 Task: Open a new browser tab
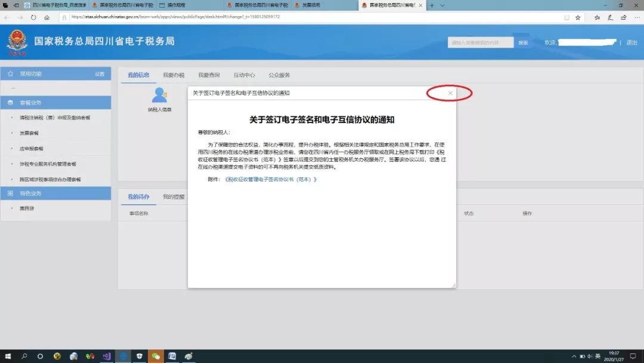pyautogui.click(x=432, y=5)
